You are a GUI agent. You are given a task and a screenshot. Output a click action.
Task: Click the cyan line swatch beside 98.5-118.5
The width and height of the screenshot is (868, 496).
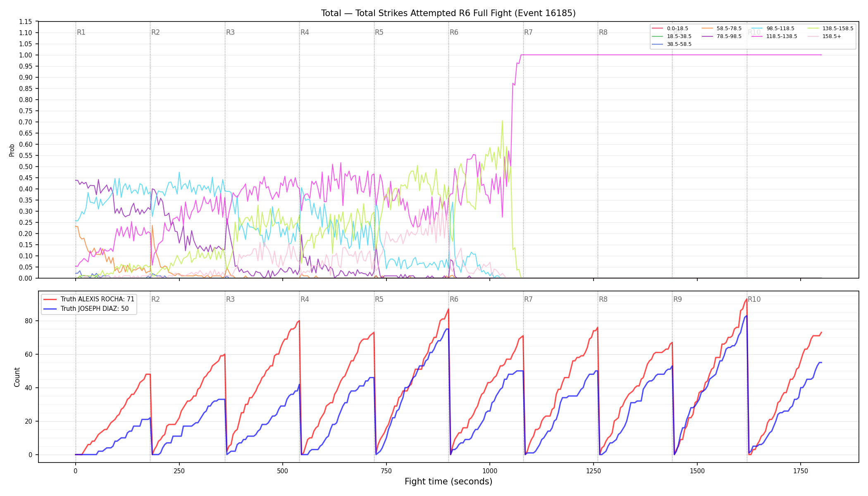757,29
